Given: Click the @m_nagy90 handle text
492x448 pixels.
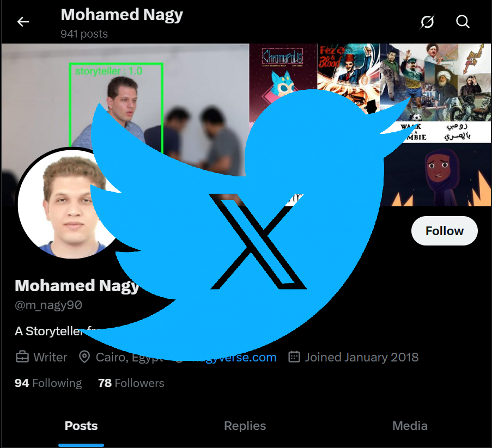Looking at the screenshot, I should pyautogui.click(x=48, y=305).
